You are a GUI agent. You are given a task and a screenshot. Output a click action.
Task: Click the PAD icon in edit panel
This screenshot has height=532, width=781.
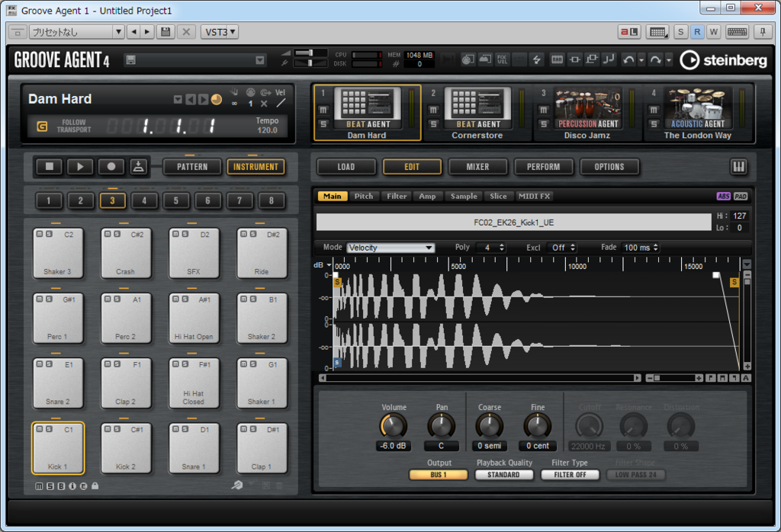pos(741,196)
